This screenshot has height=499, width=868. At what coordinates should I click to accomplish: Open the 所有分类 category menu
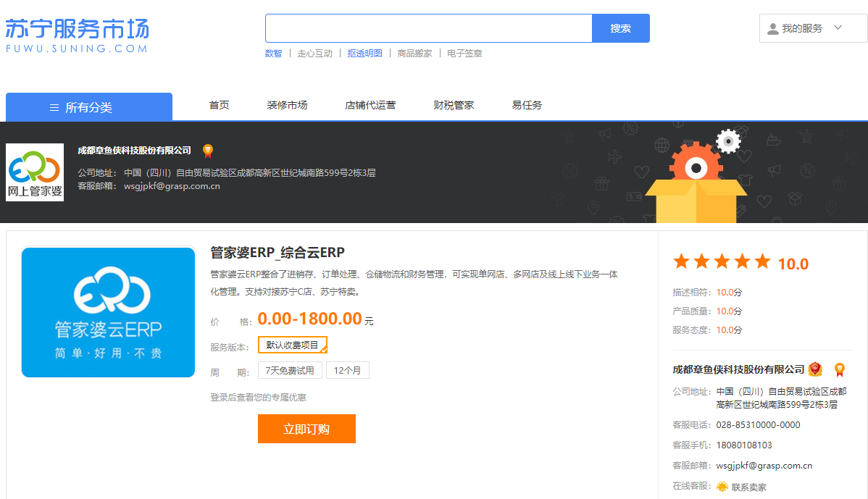89,106
